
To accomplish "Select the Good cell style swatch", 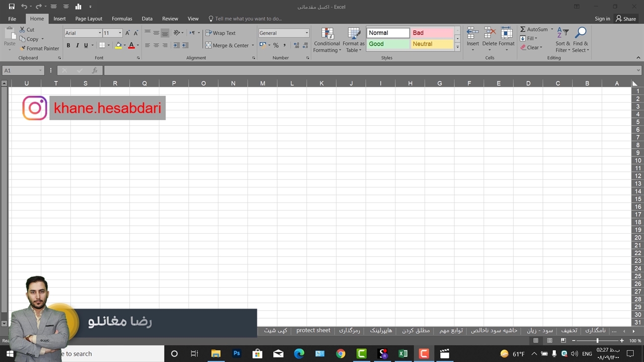I will pyautogui.click(x=388, y=44).
